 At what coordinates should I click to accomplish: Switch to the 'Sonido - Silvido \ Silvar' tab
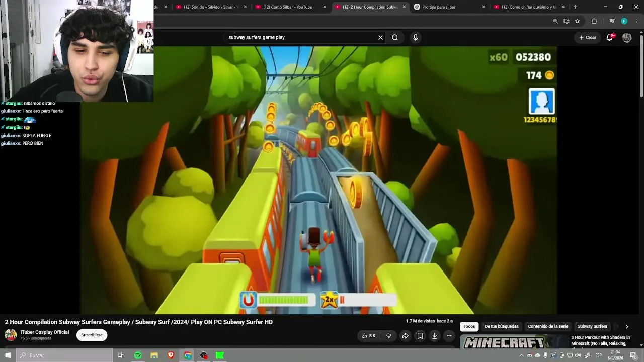click(211, 7)
